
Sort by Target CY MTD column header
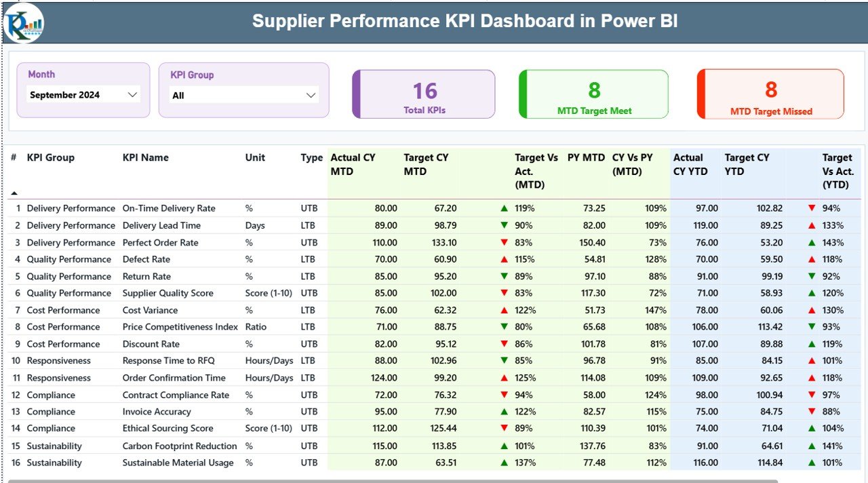[427, 164]
